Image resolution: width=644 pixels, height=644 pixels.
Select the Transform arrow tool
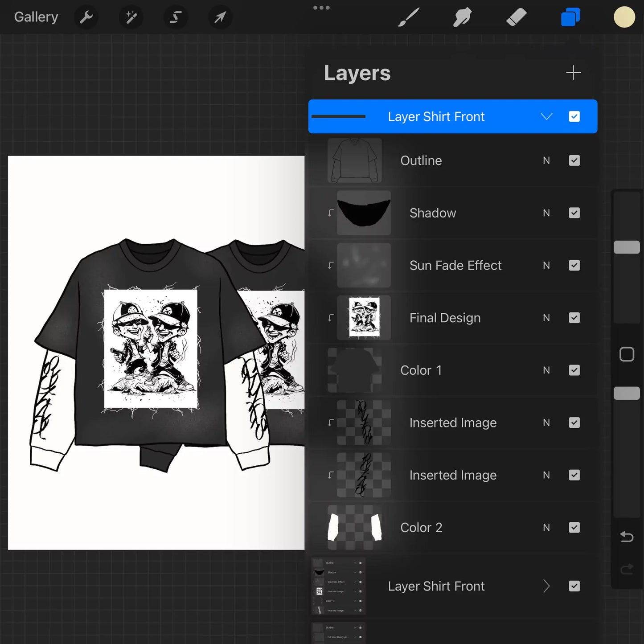click(x=220, y=17)
